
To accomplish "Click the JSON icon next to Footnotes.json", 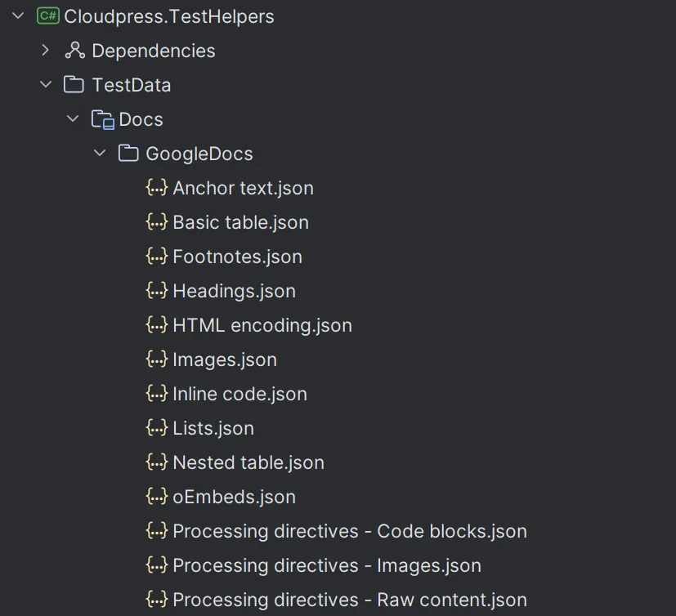I will pos(155,257).
